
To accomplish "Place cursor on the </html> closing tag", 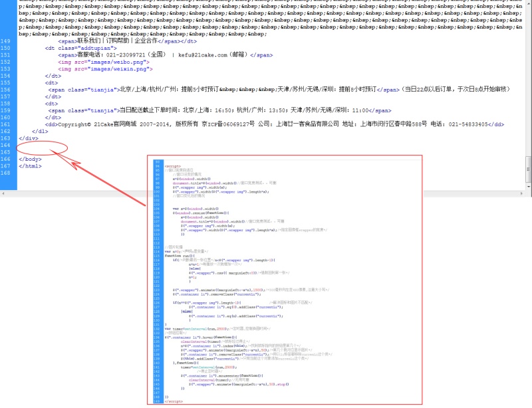I will click(x=30, y=166).
